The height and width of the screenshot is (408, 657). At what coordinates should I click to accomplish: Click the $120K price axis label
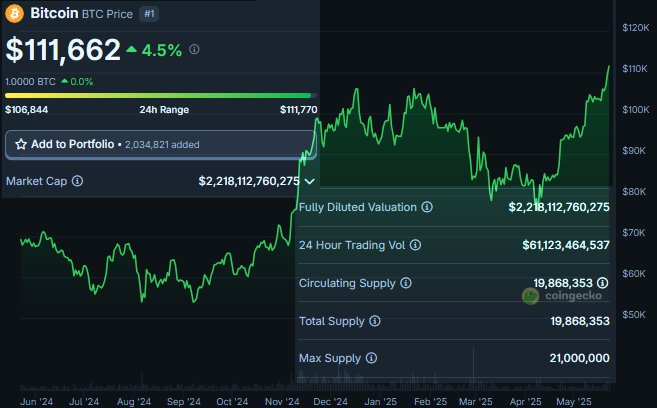pyautogui.click(x=636, y=28)
